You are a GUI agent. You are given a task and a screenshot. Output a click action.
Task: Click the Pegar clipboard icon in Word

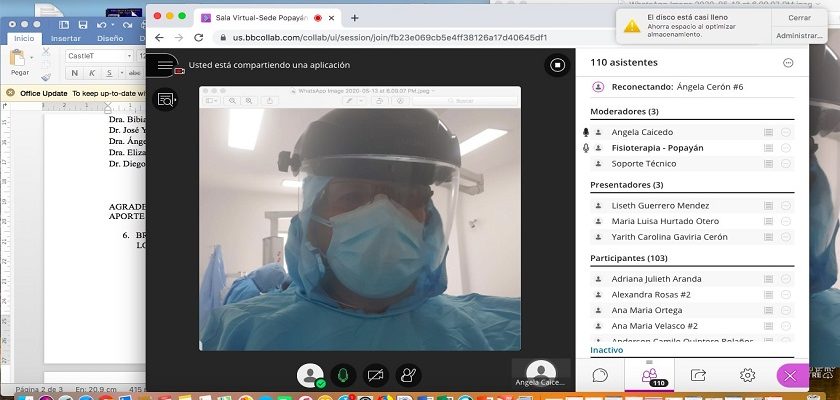coord(18,57)
